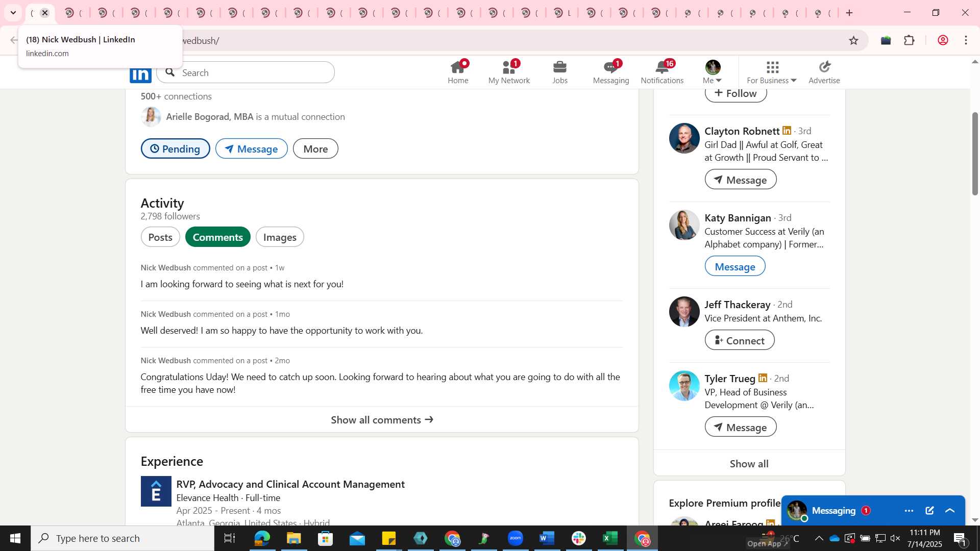The height and width of the screenshot is (551, 980).
Task: Open the Jobs briefcase icon
Action: 560,72
